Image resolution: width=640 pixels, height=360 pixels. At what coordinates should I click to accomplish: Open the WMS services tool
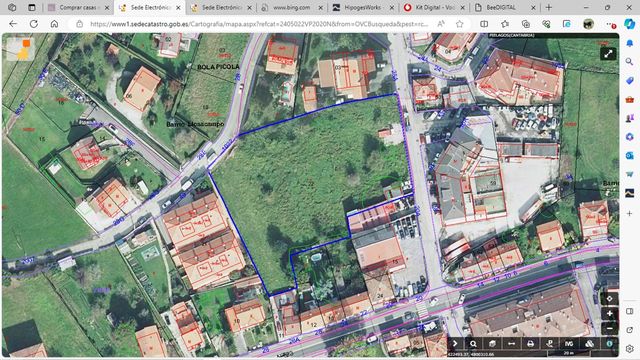coord(569,344)
